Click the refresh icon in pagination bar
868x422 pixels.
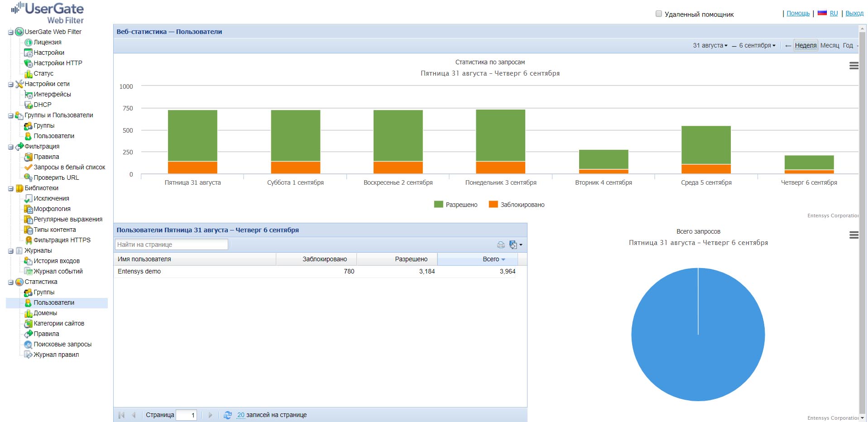pos(228,415)
